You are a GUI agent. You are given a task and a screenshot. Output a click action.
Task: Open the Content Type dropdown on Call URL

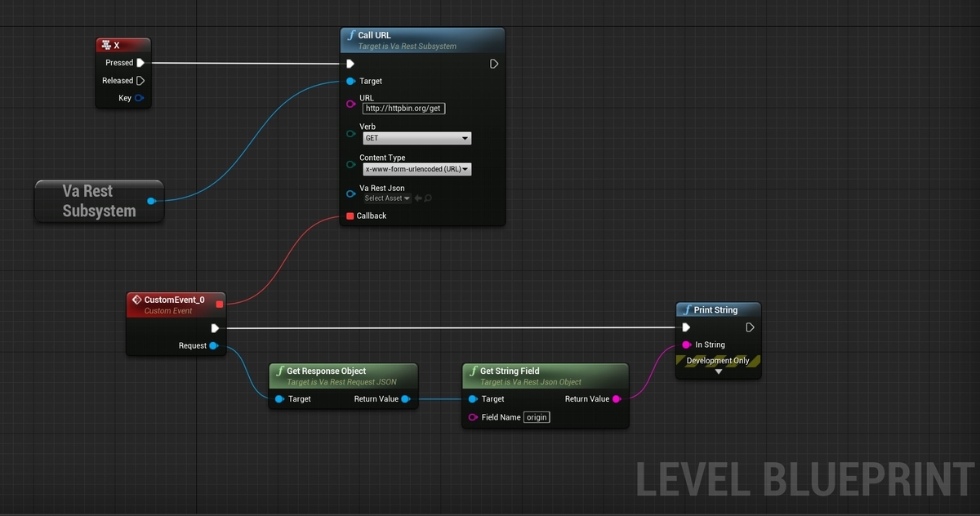416,169
